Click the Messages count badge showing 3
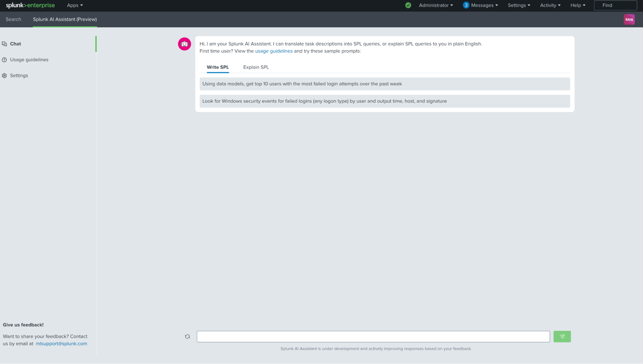The width and height of the screenshot is (643, 364). [x=466, y=5]
